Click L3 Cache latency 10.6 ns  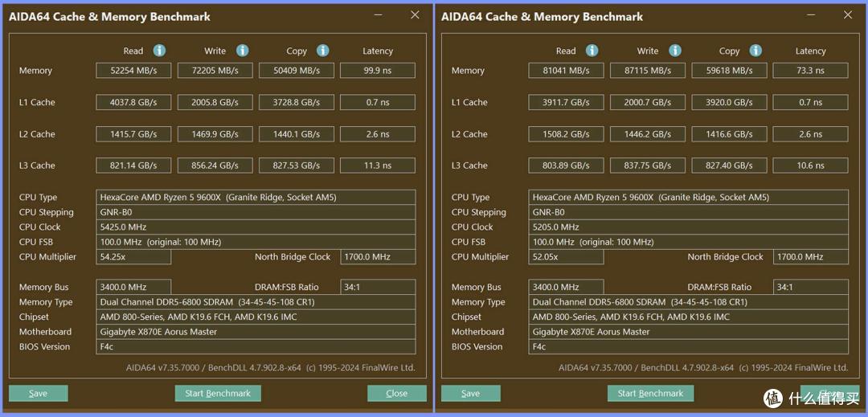(810, 166)
